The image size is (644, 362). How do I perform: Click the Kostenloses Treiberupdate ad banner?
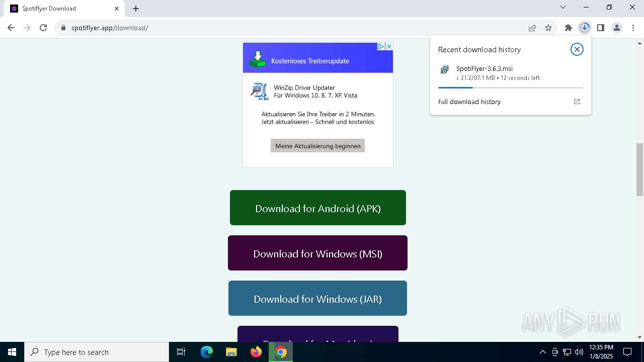point(318,58)
